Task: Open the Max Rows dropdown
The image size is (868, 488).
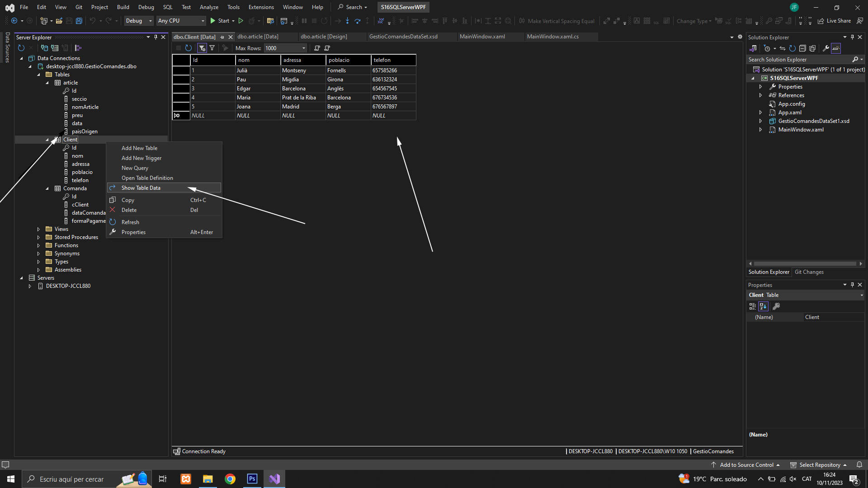Action: [303, 48]
